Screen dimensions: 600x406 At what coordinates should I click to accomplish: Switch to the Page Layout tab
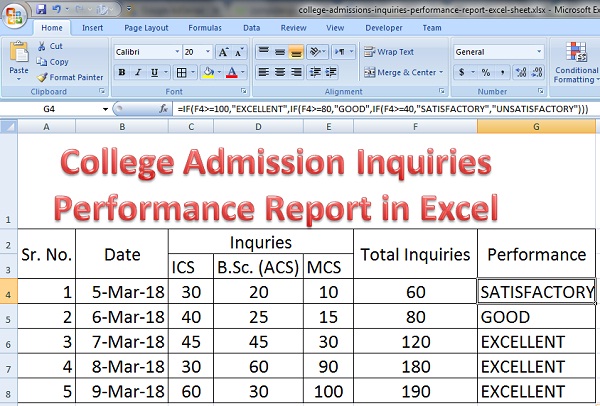146,28
